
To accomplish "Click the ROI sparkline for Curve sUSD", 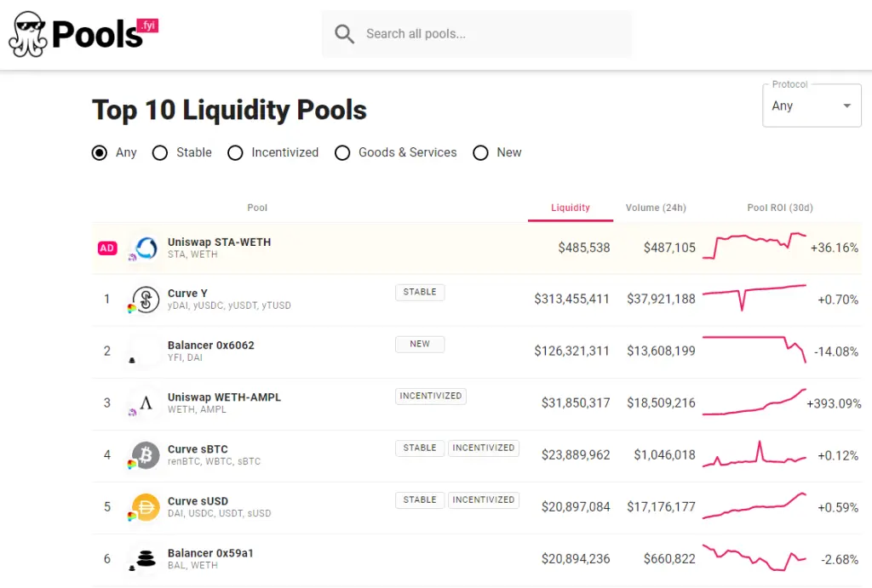I will click(x=754, y=505).
